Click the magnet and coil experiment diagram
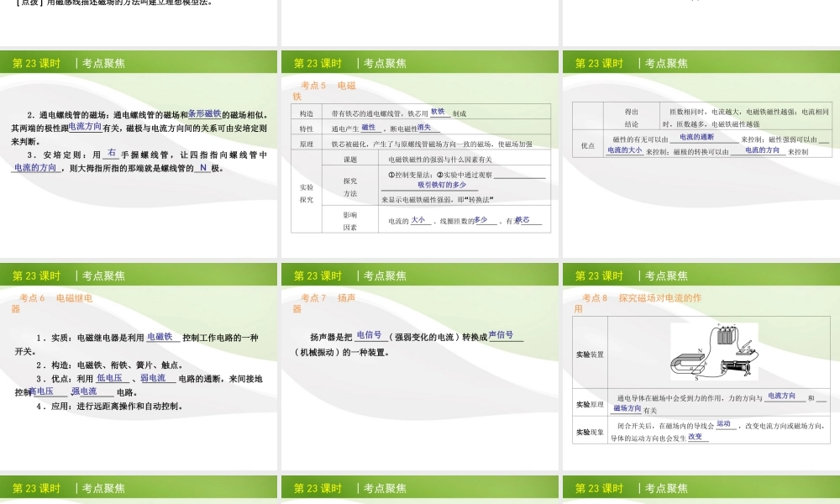840x504 pixels. (714, 352)
